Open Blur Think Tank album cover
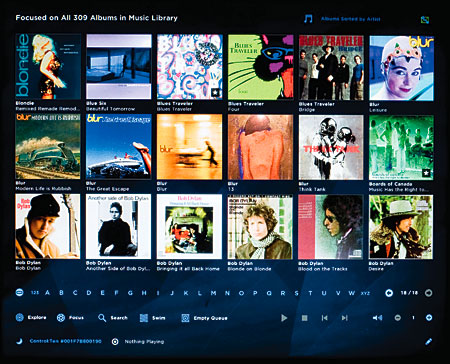Screen dimensions: 450x364 [x=331, y=147]
